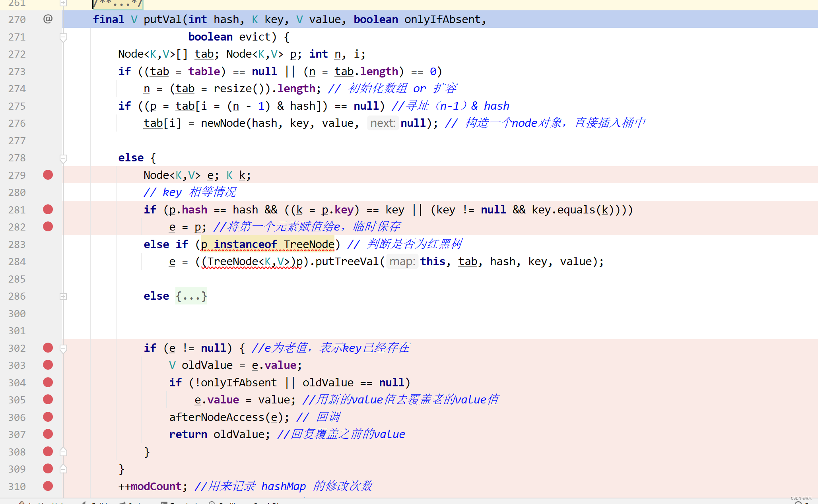Click the folded {...} placeholder after else
The height and width of the screenshot is (504, 818).
pyautogui.click(x=191, y=296)
